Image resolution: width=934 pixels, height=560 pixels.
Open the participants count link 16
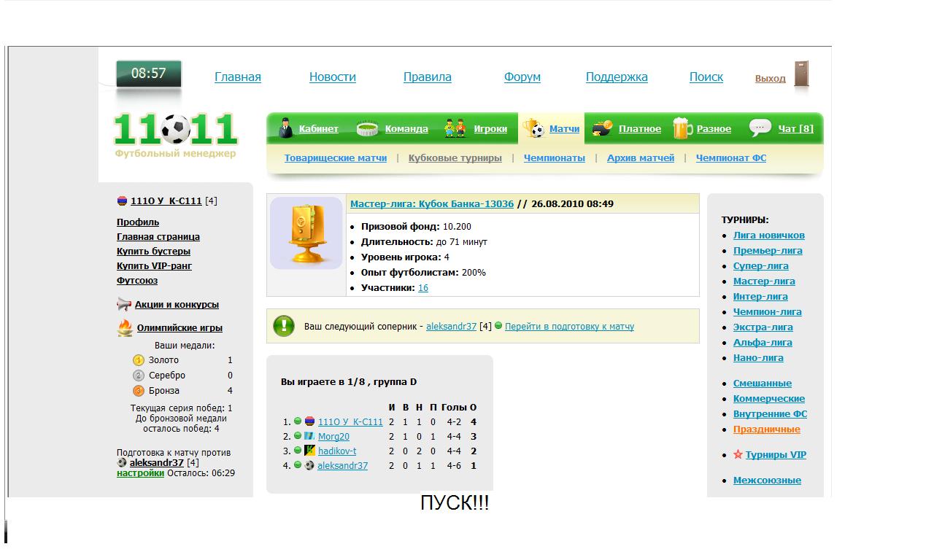coord(423,288)
